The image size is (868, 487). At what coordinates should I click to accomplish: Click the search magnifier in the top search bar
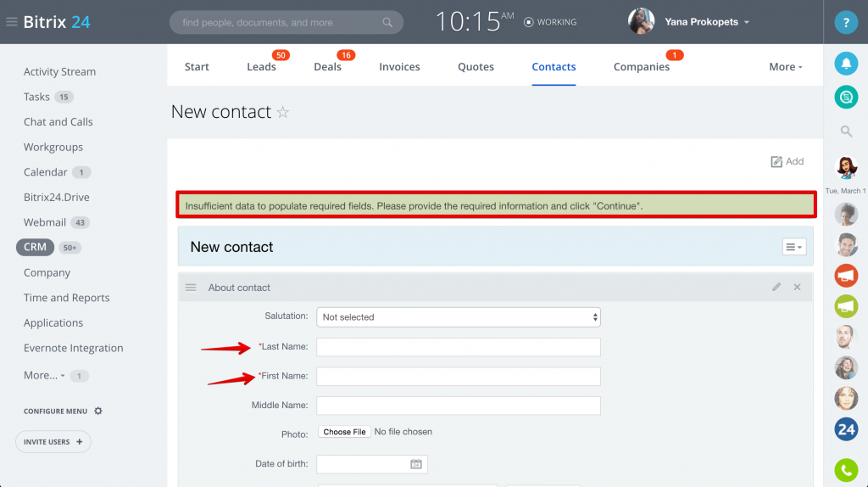coord(387,22)
